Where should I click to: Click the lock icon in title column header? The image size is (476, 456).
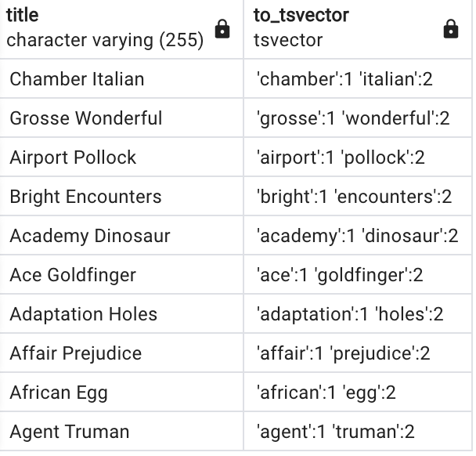222,29
